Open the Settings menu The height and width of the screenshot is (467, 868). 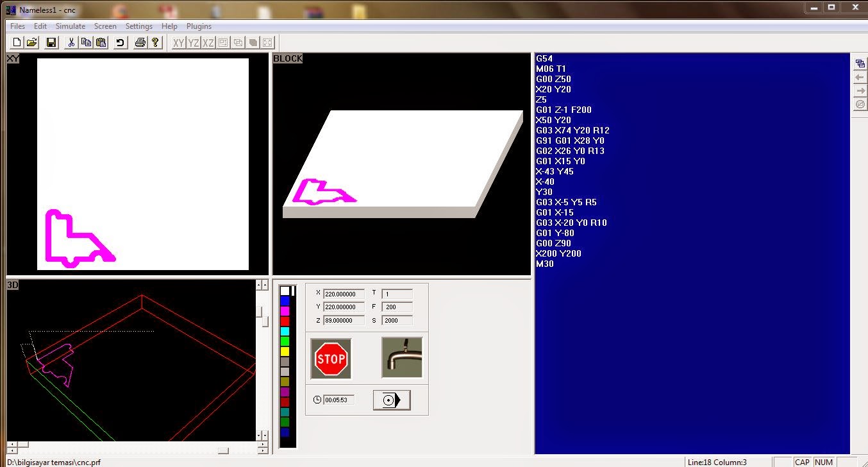[x=139, y=26]
